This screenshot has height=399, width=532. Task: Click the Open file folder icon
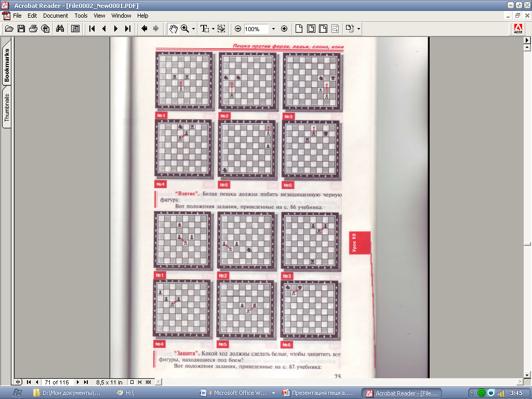tap(9, 29)
